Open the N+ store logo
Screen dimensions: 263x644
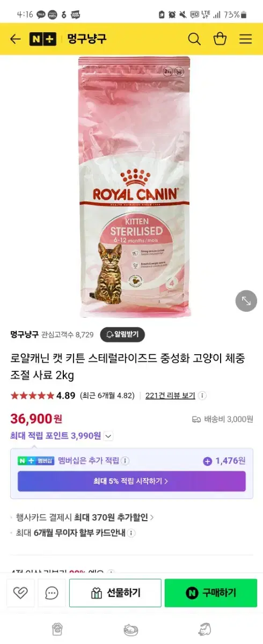(42, 39)
